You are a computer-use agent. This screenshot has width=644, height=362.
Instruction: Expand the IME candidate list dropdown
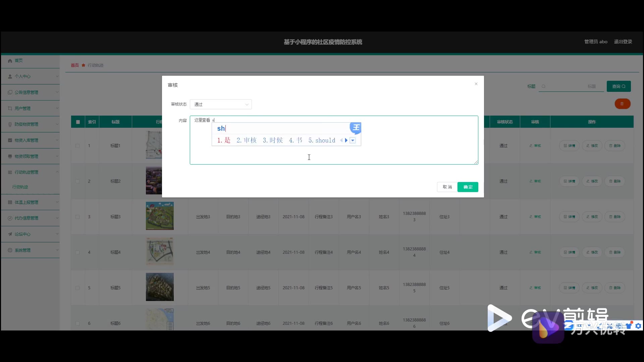tap(353, 140)
